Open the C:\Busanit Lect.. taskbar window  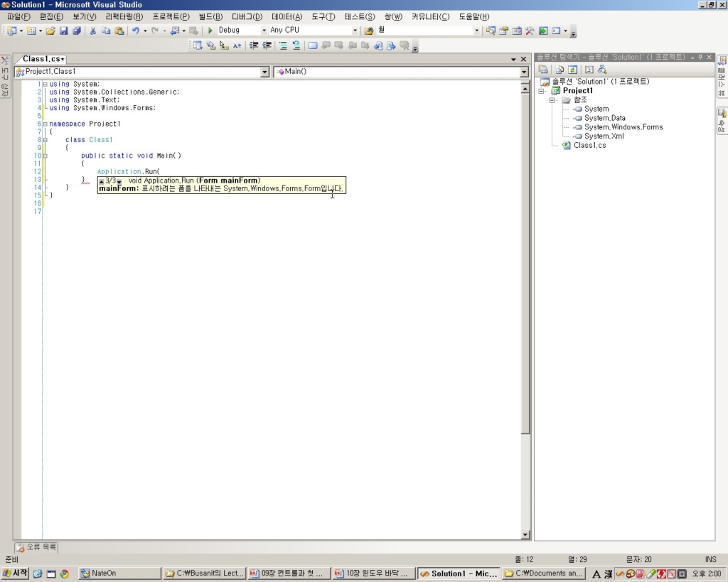204,573
